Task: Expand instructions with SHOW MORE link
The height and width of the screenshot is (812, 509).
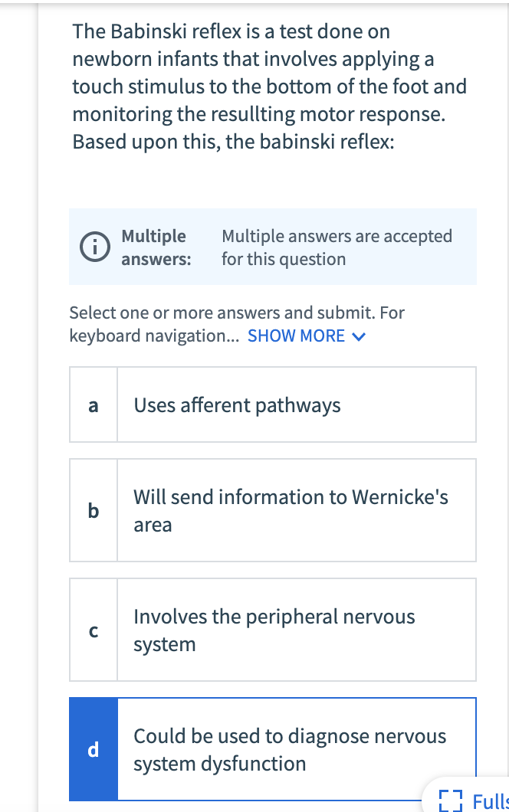Action: tap(296, 336)
